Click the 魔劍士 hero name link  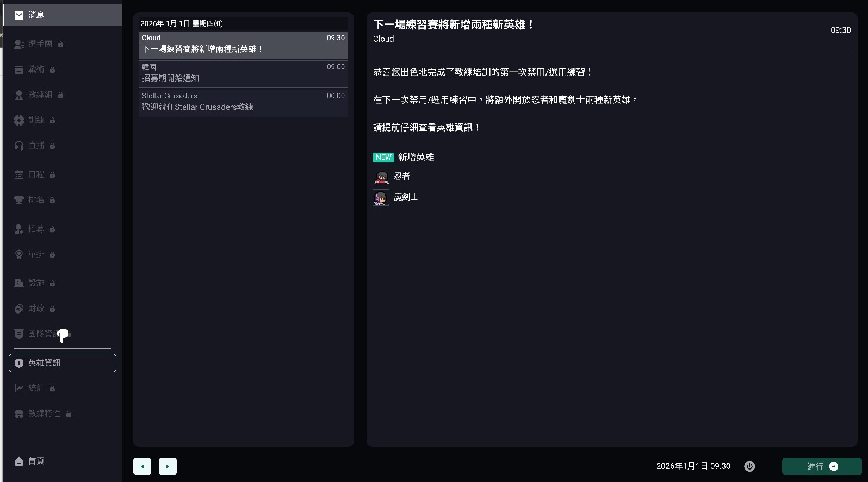406,197
